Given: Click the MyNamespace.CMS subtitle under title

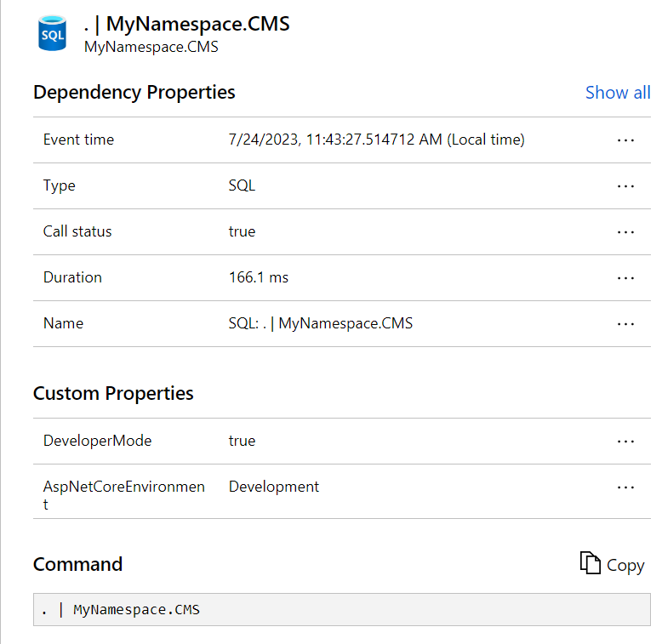Looking at the screenshot, I should [x=151, y=47].
